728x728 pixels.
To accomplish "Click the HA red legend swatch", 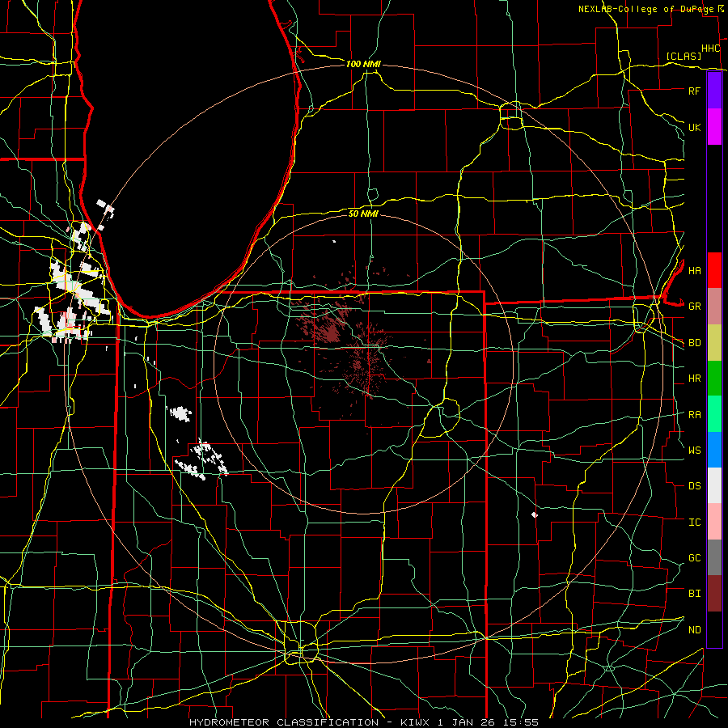I will click(x=714, y=270).
